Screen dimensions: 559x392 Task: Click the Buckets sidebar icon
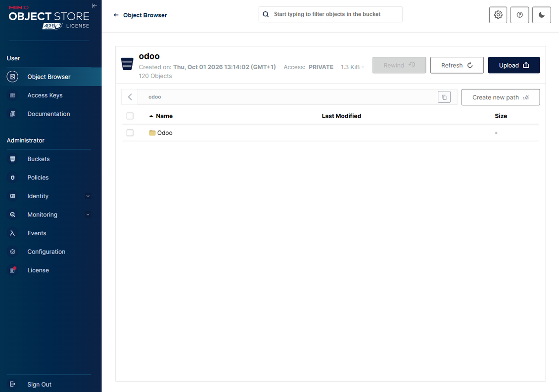12,159
